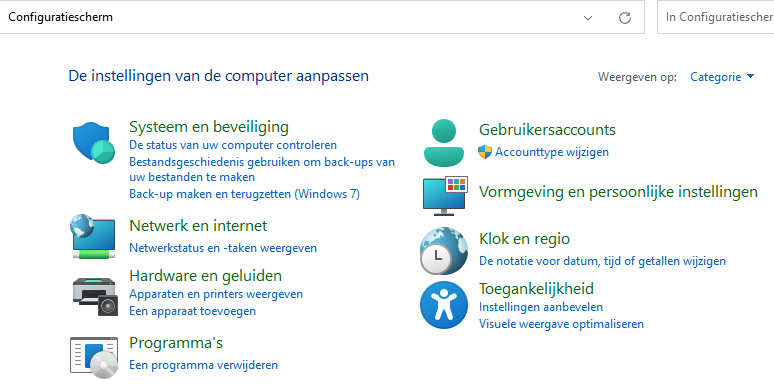Click the Toegankelijkheid accessibility icon

point(443,305)
